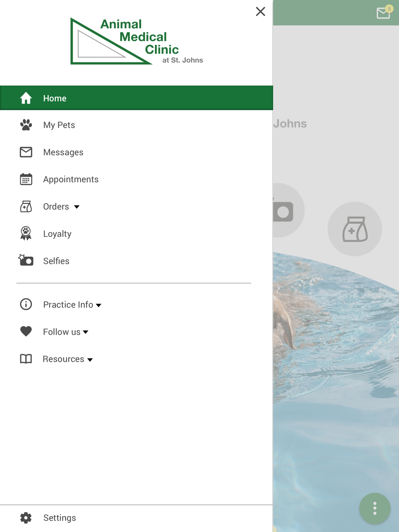
Task: Click the My Pets paw icon
Action: click(x=26, y=125)
